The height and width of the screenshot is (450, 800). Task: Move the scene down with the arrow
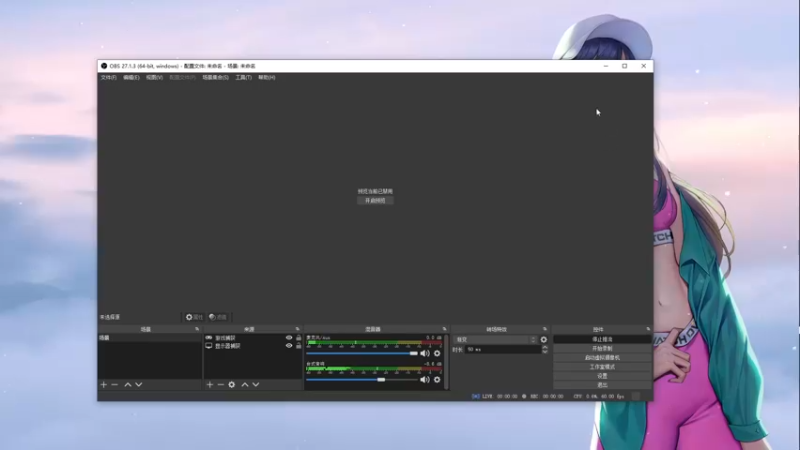coord(139,385)
